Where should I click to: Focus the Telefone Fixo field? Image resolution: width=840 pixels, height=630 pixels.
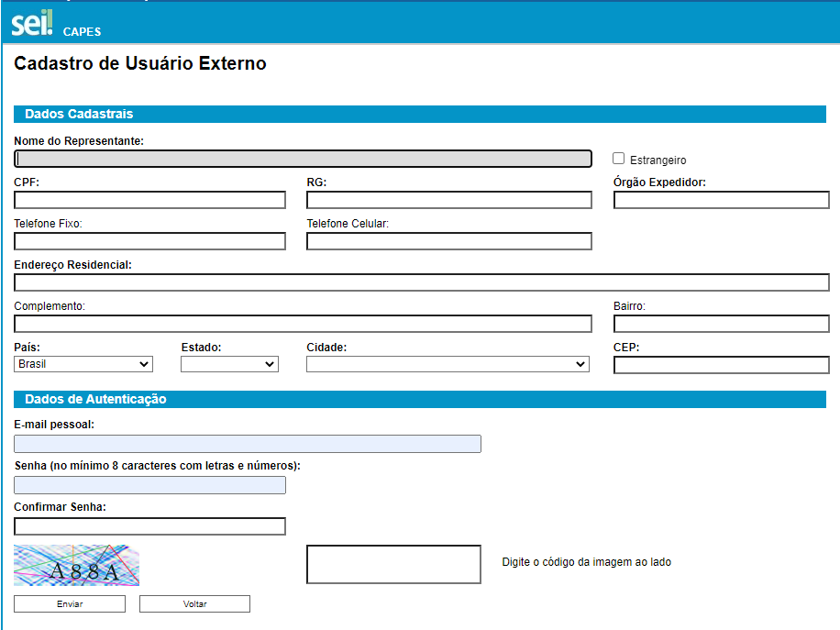click(149, 241)
